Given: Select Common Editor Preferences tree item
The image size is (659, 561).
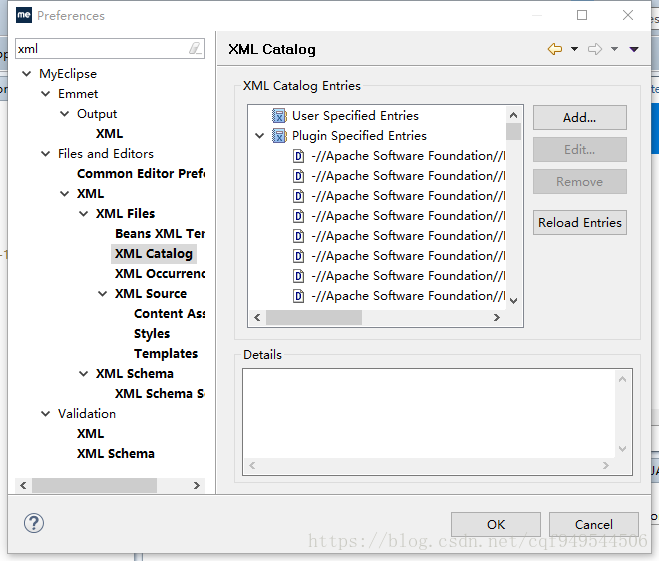Looking at the screenshot, I should (x=141, y=174).
